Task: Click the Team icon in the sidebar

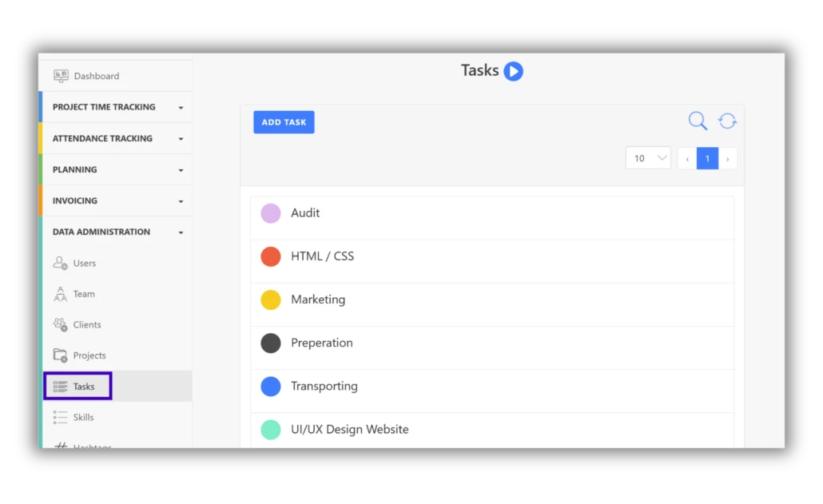Action: click(62, 294)
